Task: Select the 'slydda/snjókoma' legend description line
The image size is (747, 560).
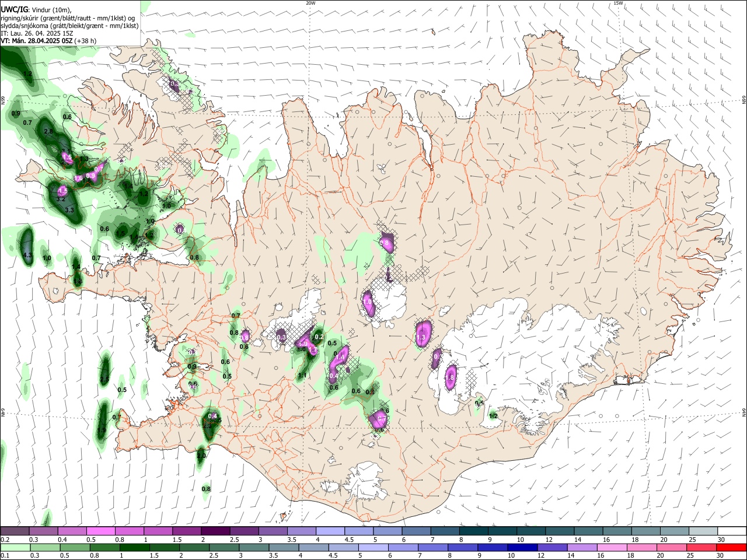Action: pos(69,26)
